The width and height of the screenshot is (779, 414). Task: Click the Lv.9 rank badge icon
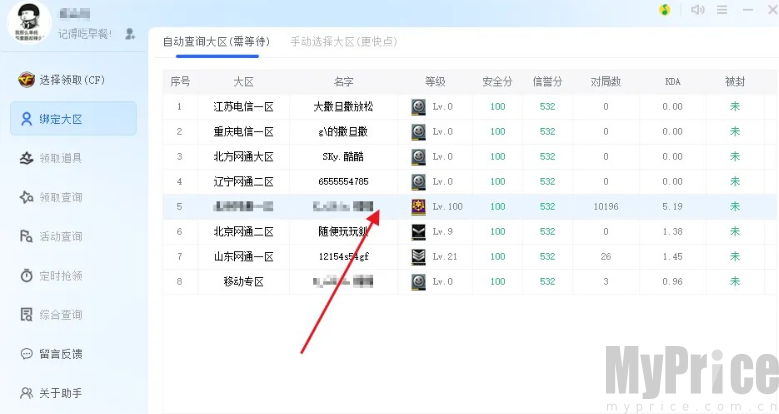click(x=418, y=232)
